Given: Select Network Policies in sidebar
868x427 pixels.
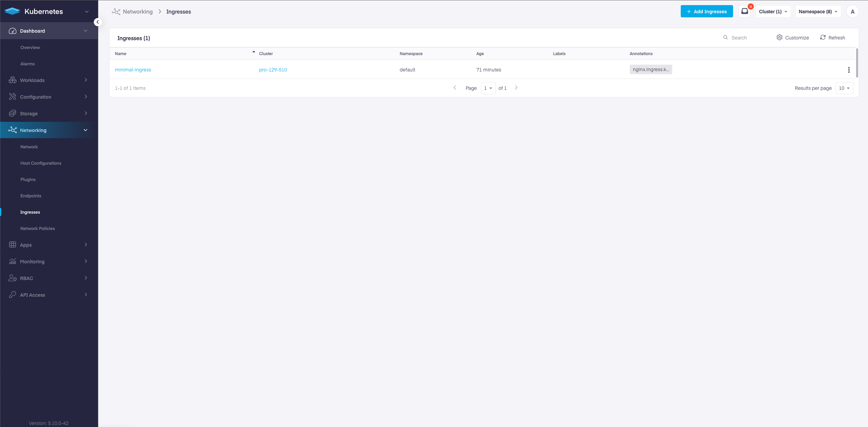Looking at the screenshot, I should [37, 228].
